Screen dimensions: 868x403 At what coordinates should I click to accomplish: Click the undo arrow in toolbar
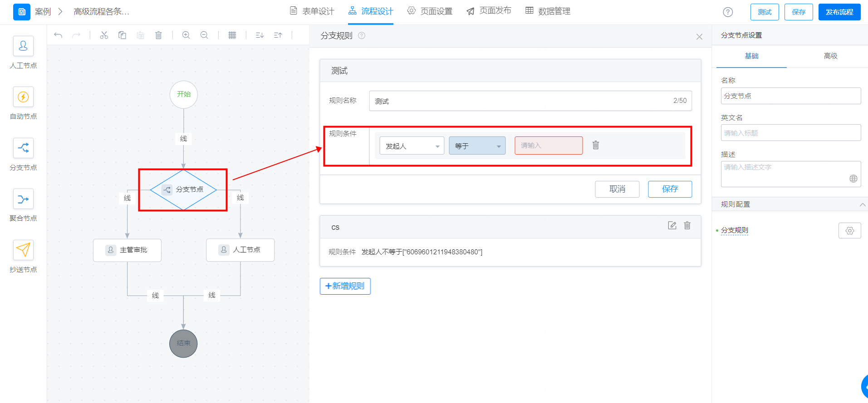click(58, 35)
